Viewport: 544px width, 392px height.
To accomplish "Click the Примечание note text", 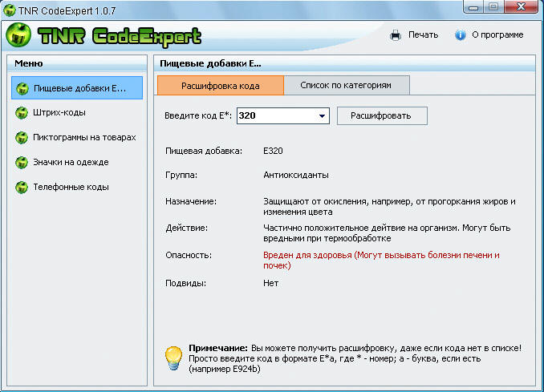I will pyautogui.click(x=355, y=358).
